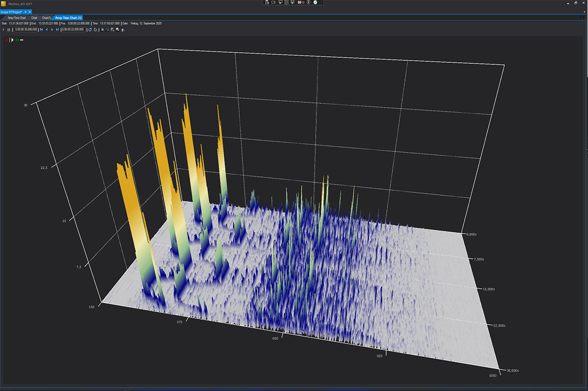
Task: Click the green plus icon above chart
Action: [x=17, y=40]
